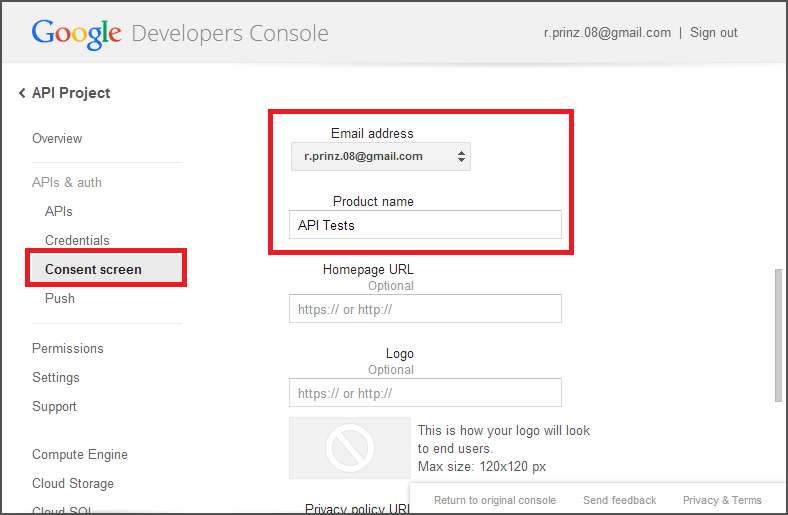Open the Credentials section
788x515 pixels.
(x=77, y=240)
